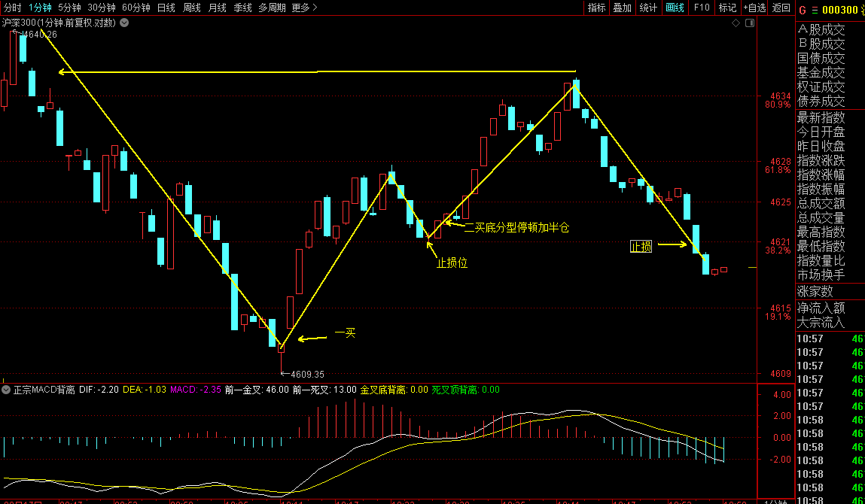Activate the 画线 drawing tool
This screenshot has height=504, width=865.
(x=675, y=8)
